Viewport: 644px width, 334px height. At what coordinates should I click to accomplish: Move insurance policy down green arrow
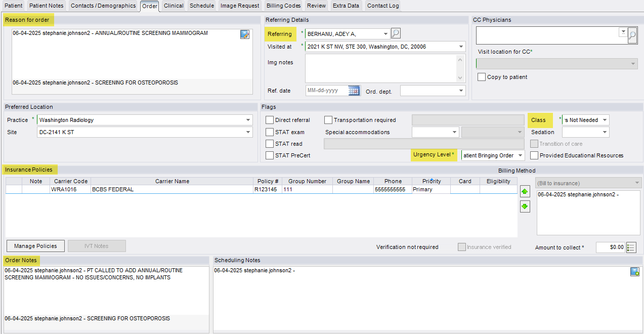[x=525, y=206]
